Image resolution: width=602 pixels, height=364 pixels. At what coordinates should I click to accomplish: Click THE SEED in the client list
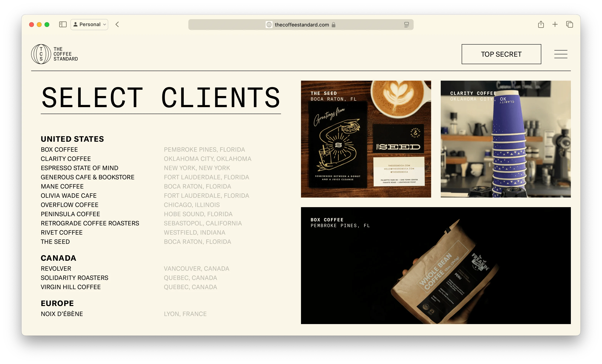[55, 242]
